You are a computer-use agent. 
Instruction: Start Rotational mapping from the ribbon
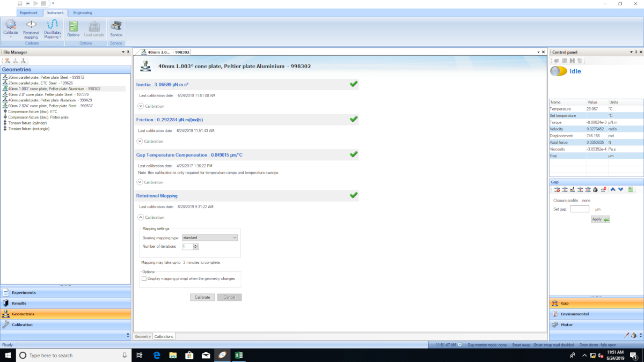tap(31, 29)
